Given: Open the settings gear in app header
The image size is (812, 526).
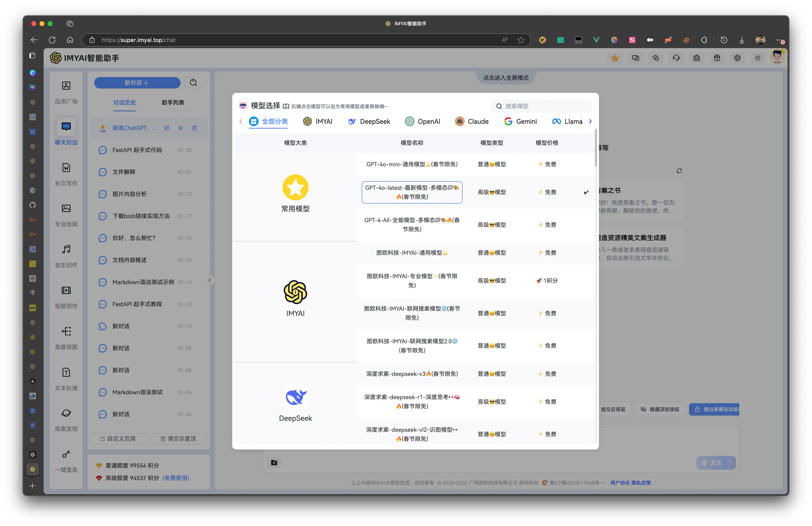Looking at the screenshot, I should 737,58.
